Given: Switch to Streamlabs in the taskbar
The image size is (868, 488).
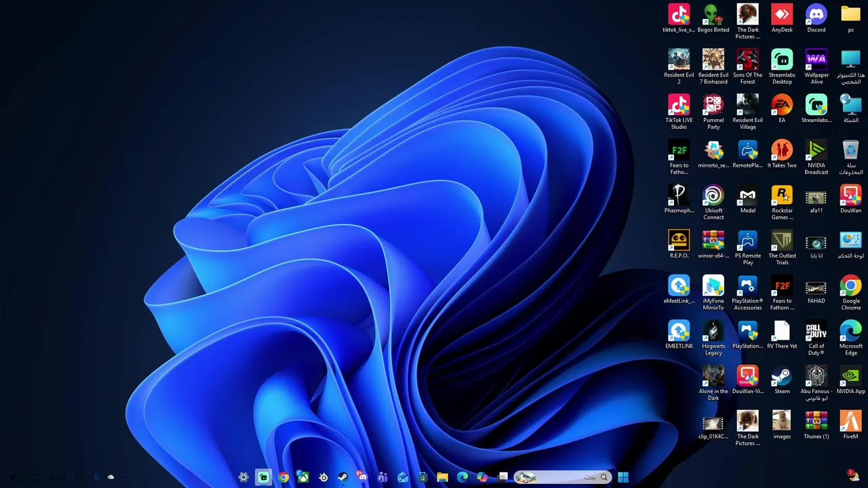Looking at the screenshot, I should coord(263,477).
